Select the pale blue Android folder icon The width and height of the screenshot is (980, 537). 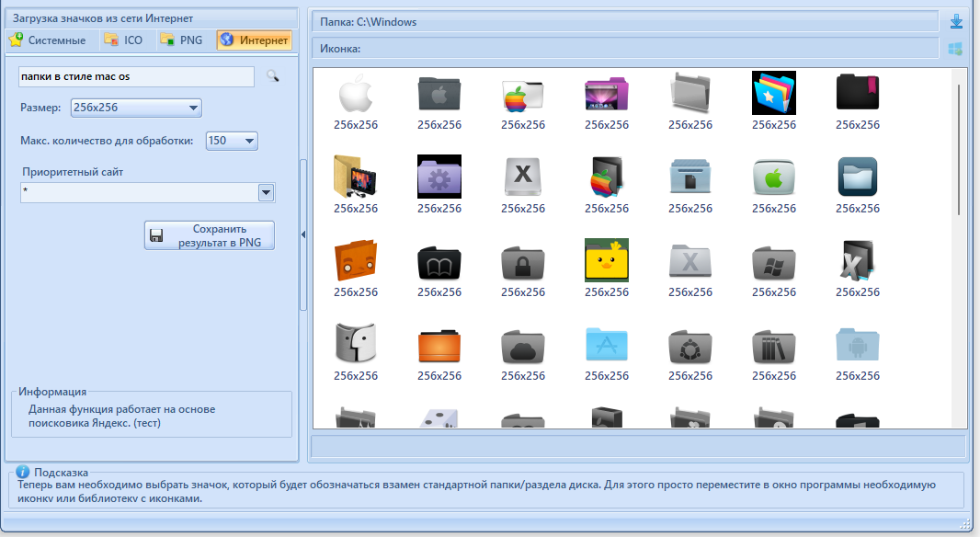click(858, 345)
